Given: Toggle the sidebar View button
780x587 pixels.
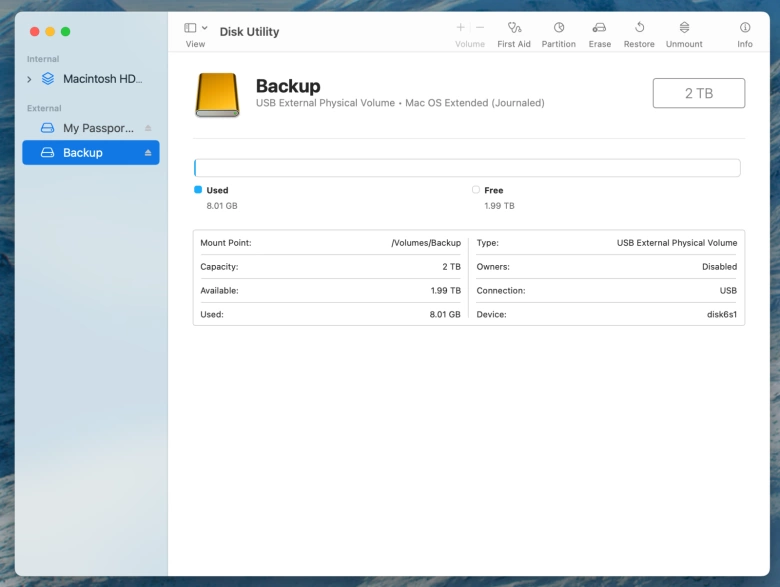Looking at the screenshot, I should point(190,28).
